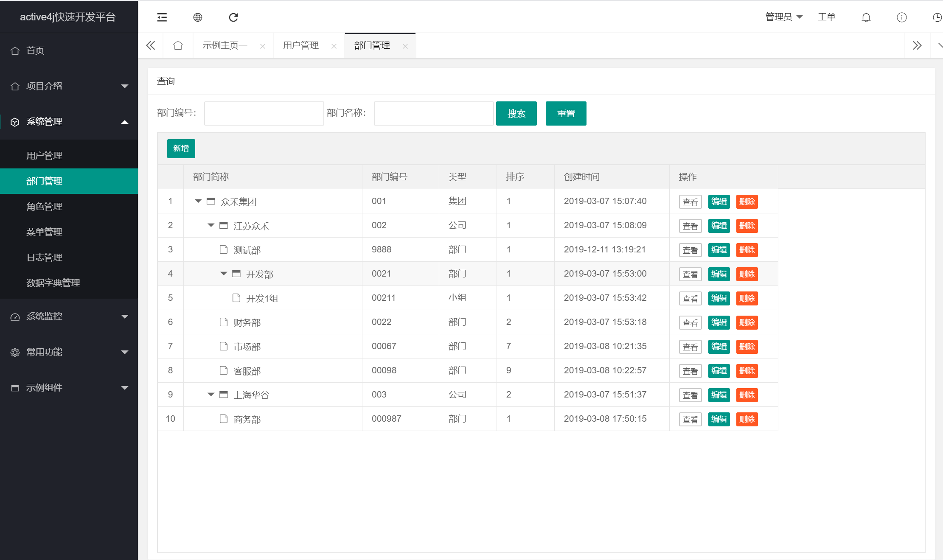Collapse the 江苏众禾 tree node
Image resolution: width=943 pixels, height=560 pixels.
tap(211, 225)
